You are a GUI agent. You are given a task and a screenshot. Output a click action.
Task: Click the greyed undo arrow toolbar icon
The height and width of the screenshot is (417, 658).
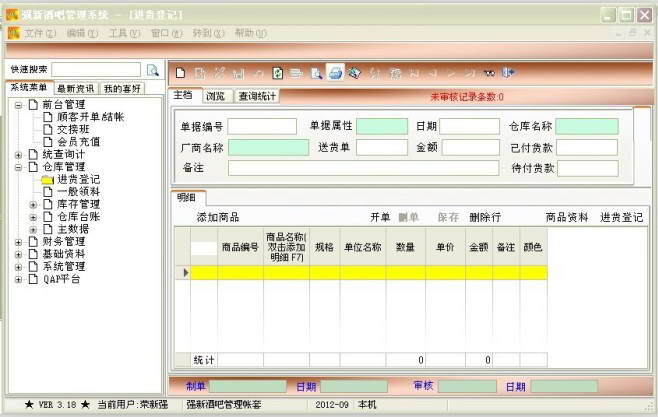tap(258, 74)
